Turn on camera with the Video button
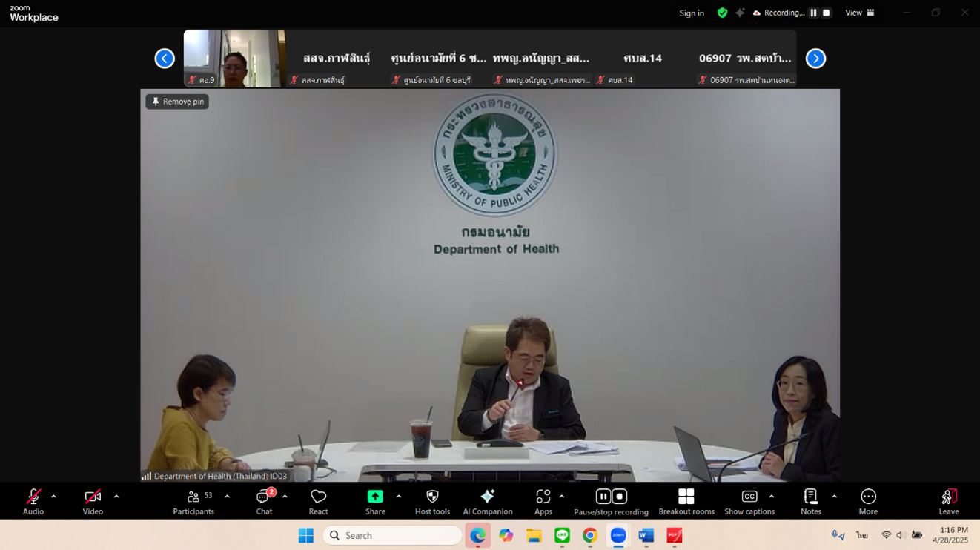The width and height of the screenshot is (980, 550). (x=93, y=501)
